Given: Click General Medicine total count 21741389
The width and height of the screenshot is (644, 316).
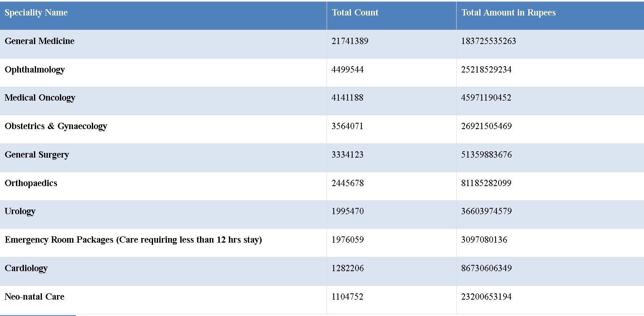Looking at the screenshot, I should [x=350, y=41].
